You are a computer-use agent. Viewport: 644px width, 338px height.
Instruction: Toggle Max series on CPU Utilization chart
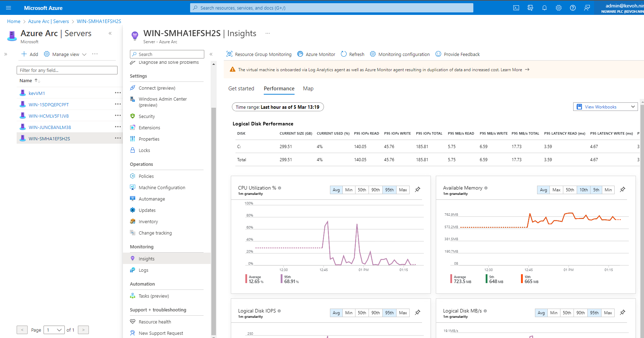[x=403, y=190]
